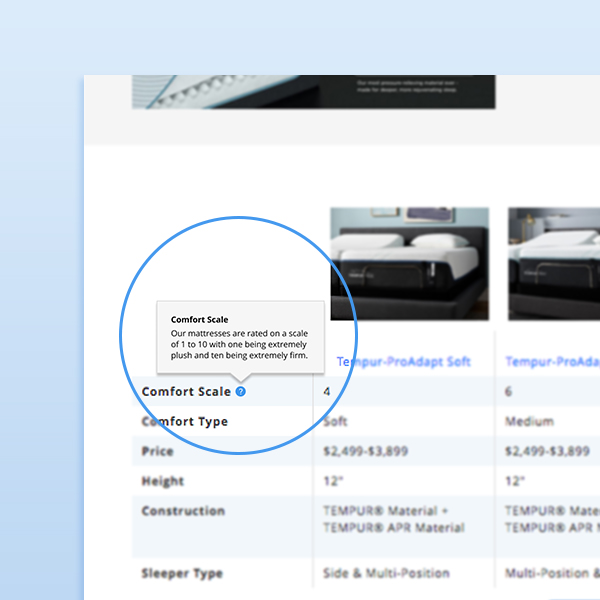Select the 'Height' row label
Image resolution: width=600 pixels, height=600 pixels.
pos(163,481)
